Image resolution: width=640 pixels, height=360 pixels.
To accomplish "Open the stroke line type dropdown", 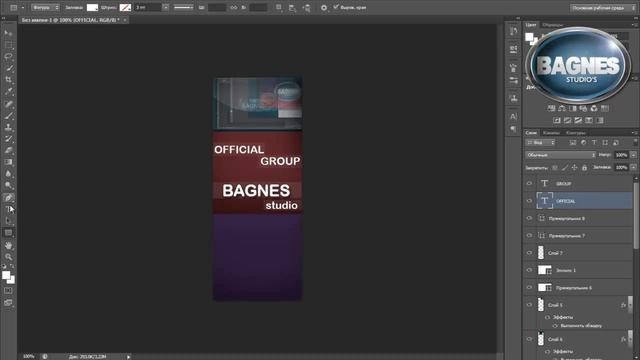I will point(184,7).
